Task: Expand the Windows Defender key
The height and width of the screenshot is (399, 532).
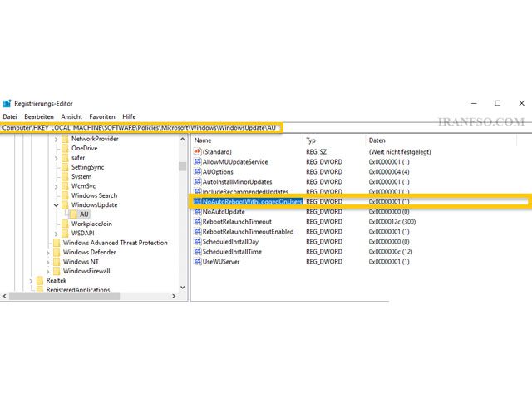Action: point(47,253)
